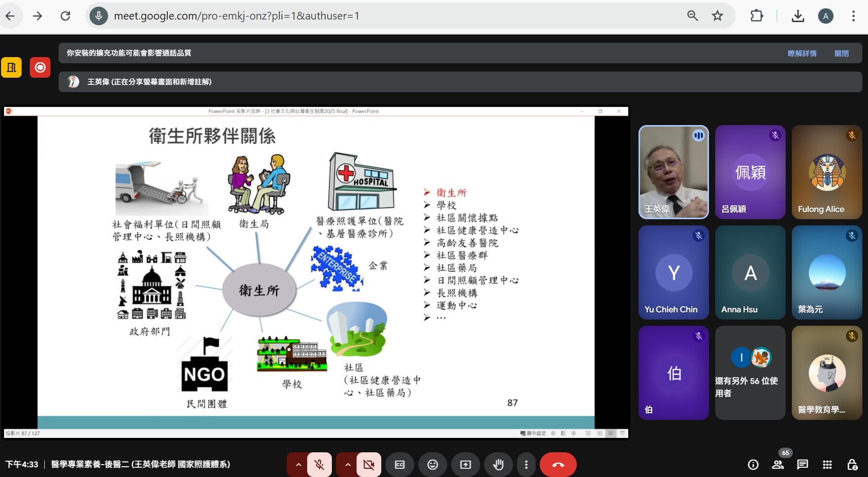Toggle closed captions
Image resolution: width=868 pixels, height=477 pixels.
click(400, 465)
